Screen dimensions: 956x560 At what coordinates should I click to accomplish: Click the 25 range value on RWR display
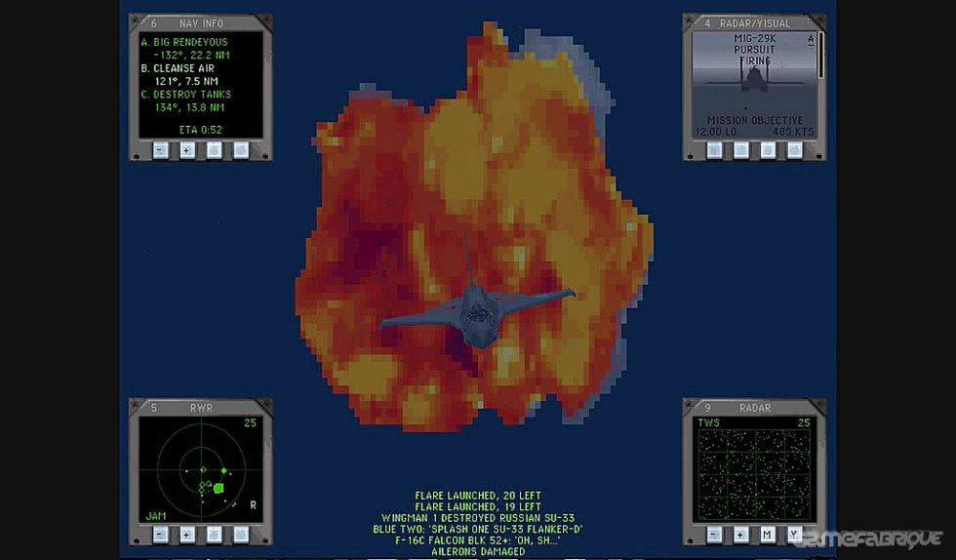(x=250, y=422)
